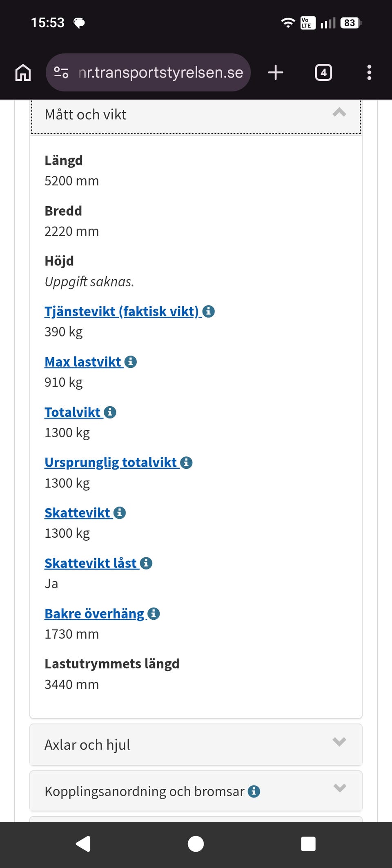The height and width of the screenshot is (868, 392).
Task: Show info for Bakre överhäng
Action: click(x=154, y=614)
